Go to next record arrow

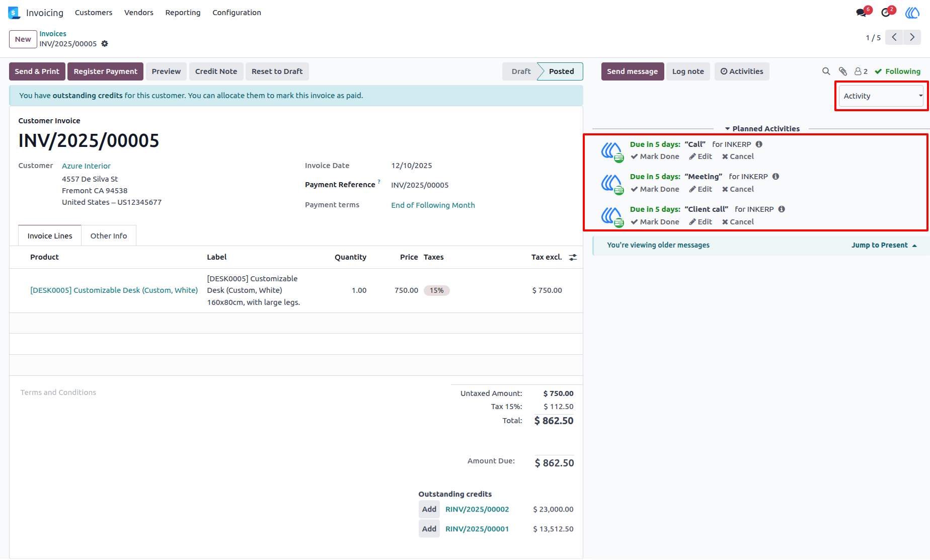click(x=912, y=37)
